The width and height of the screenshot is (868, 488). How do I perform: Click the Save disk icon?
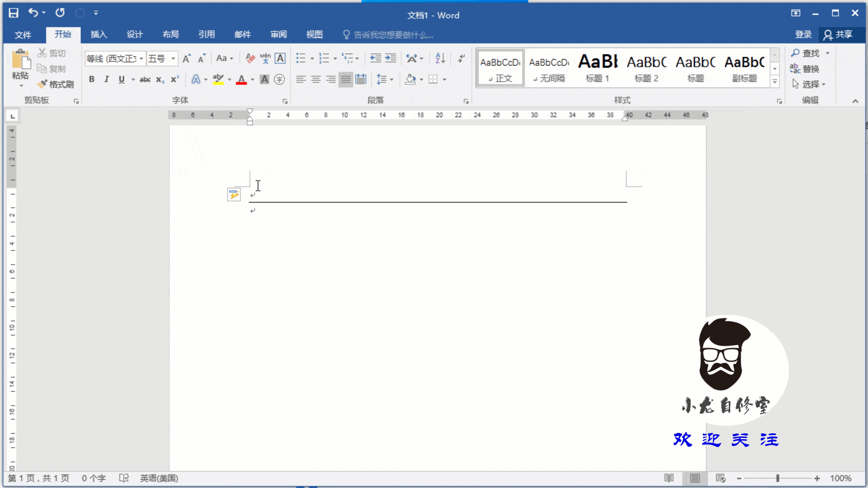[x=14, y=13]
